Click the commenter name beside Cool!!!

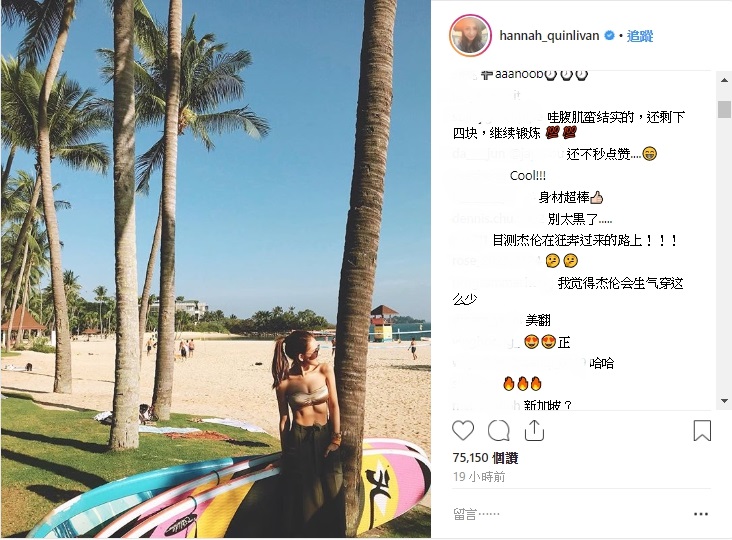click(480, 176)
